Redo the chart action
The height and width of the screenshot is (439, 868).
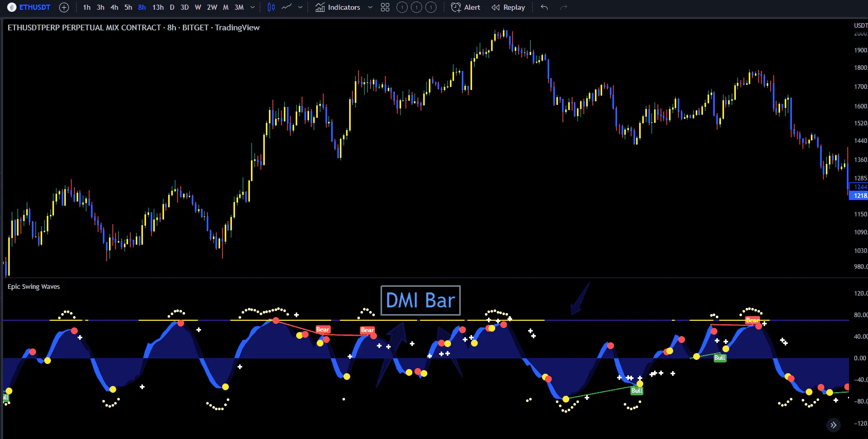point(564,7)
